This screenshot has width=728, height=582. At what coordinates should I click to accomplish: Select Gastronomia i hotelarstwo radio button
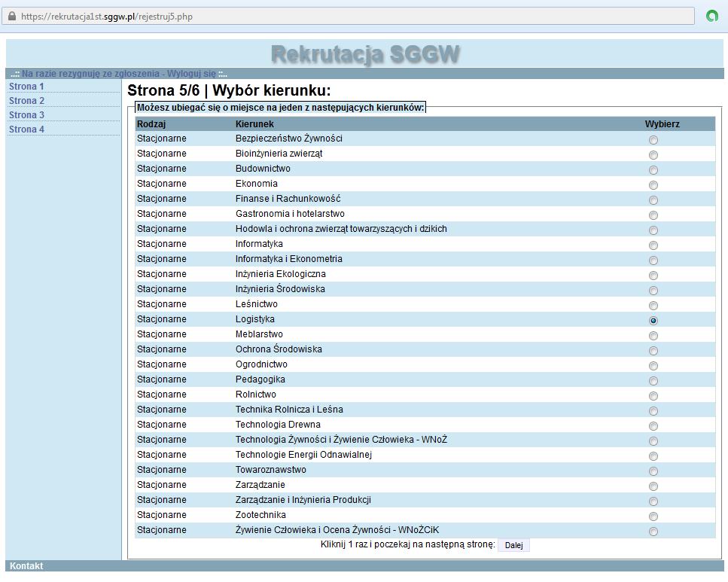click(x=653, y=215)
